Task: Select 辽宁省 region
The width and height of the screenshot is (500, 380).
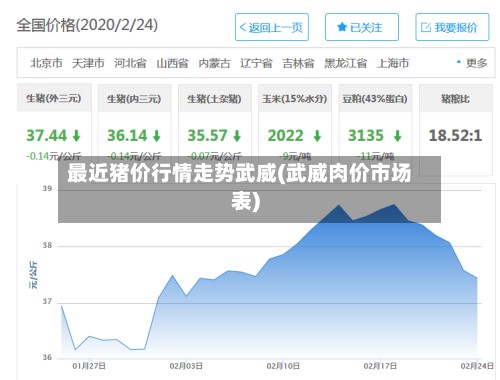Action: (256, 63)
